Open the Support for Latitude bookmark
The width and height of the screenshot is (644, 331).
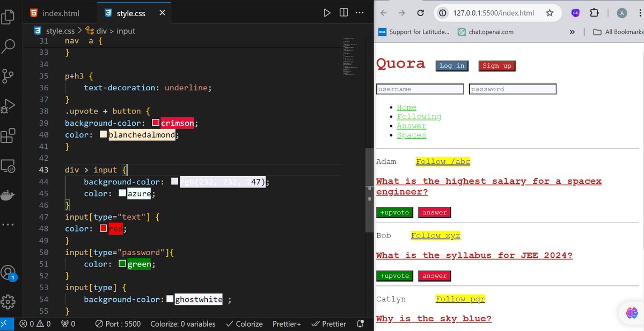point(414,32)
